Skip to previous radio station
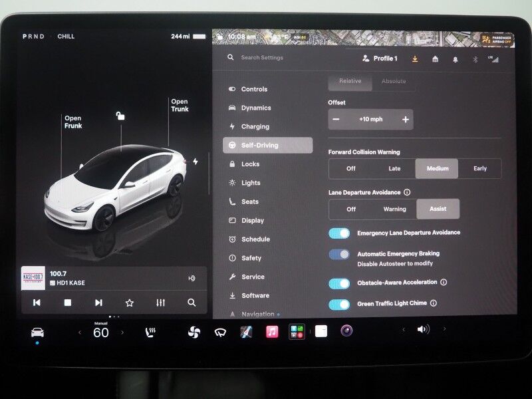 point(37,303)
